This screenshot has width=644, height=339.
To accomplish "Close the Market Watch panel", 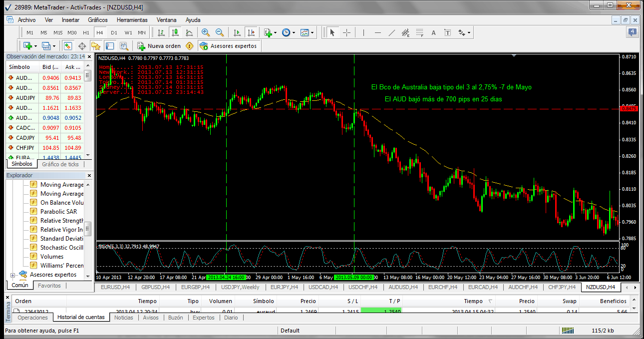I will (x=89, y=56).
